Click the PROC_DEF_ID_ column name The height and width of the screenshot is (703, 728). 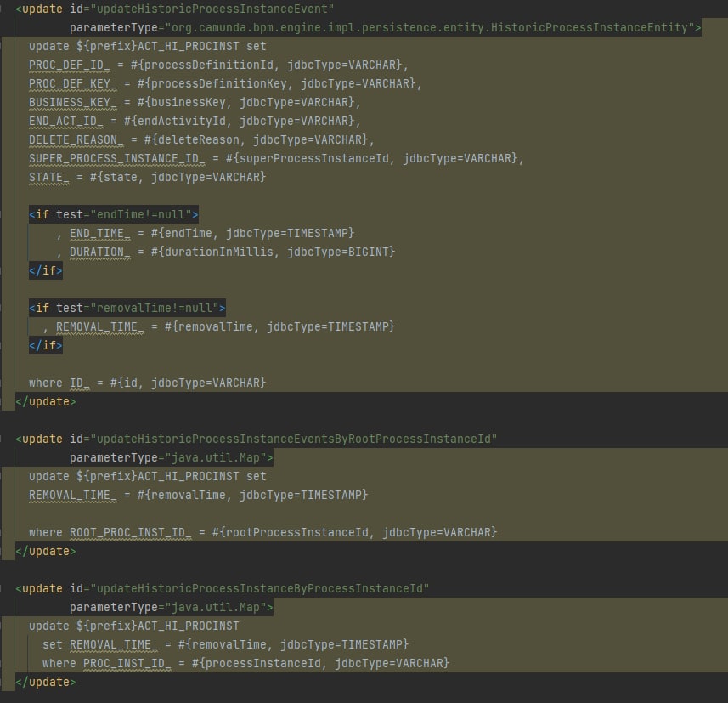tap(70, 65)
